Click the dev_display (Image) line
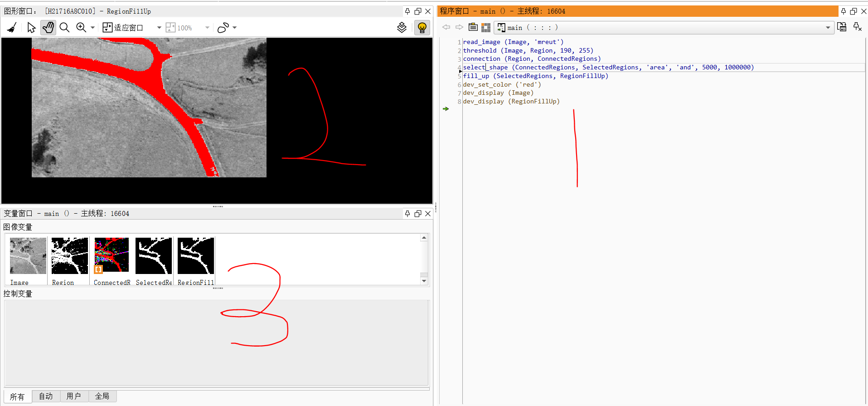This screenshot has height=406, width=868. coord(498,93)
